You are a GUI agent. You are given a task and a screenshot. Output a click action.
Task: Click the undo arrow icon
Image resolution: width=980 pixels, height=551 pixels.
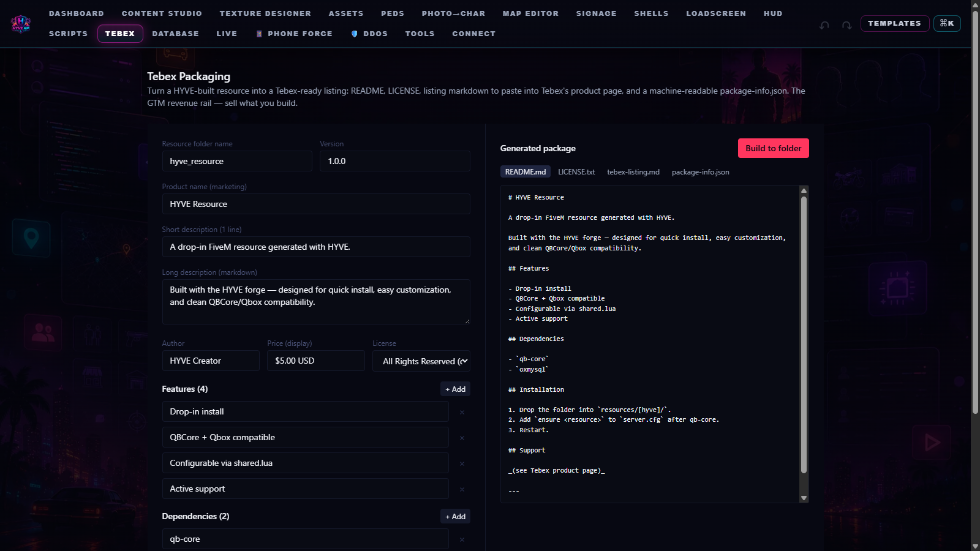pyautogui.click(x=824, y=25)
